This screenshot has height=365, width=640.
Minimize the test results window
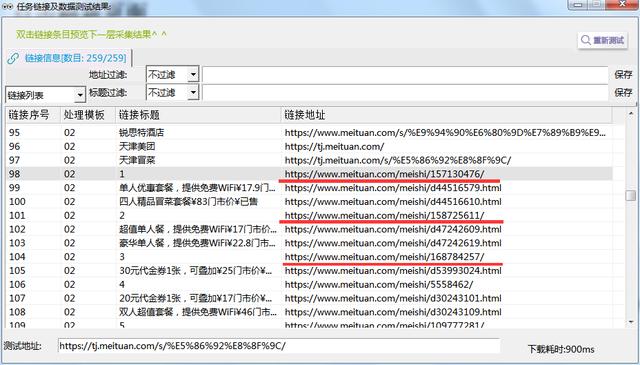click(x=579, y=4)
